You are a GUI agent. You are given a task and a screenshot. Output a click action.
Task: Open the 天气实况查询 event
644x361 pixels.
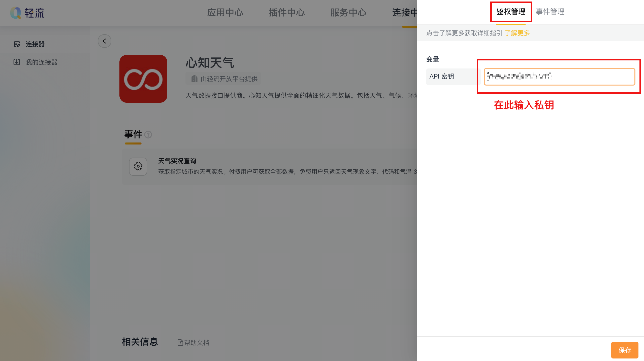pos(270,166)
